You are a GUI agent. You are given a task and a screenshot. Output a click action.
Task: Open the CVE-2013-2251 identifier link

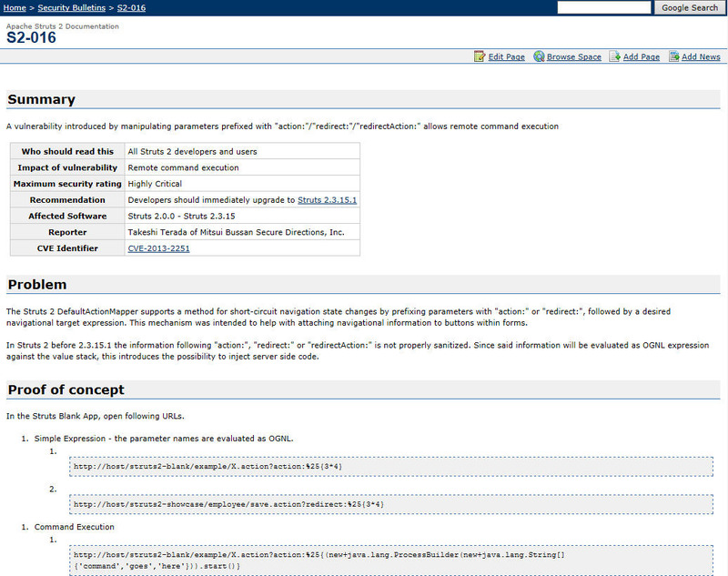point(158,248)
